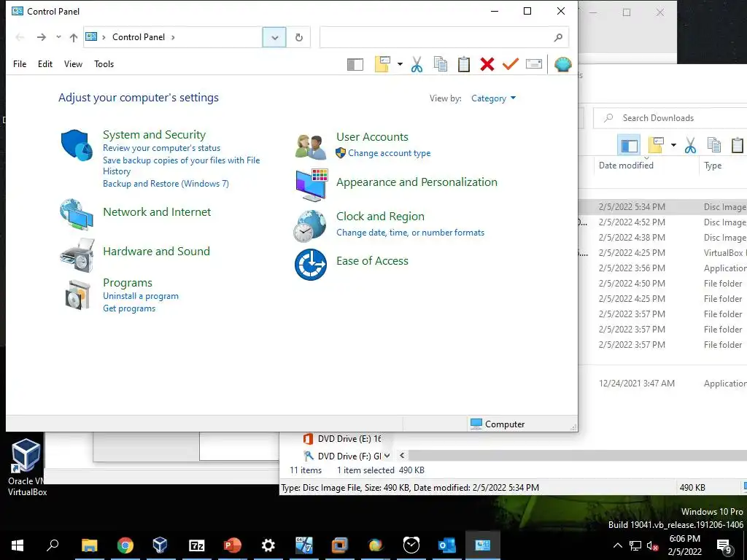The image size is (747, 560).
Task: Click the Search Downloads field
Action: [x=670, y=118]
